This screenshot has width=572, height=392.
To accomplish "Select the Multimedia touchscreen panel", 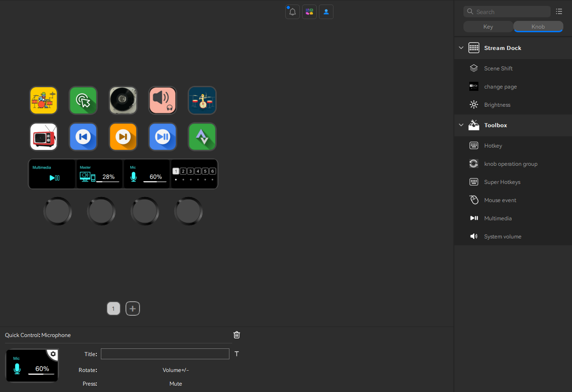I will [x=52, y=174].
